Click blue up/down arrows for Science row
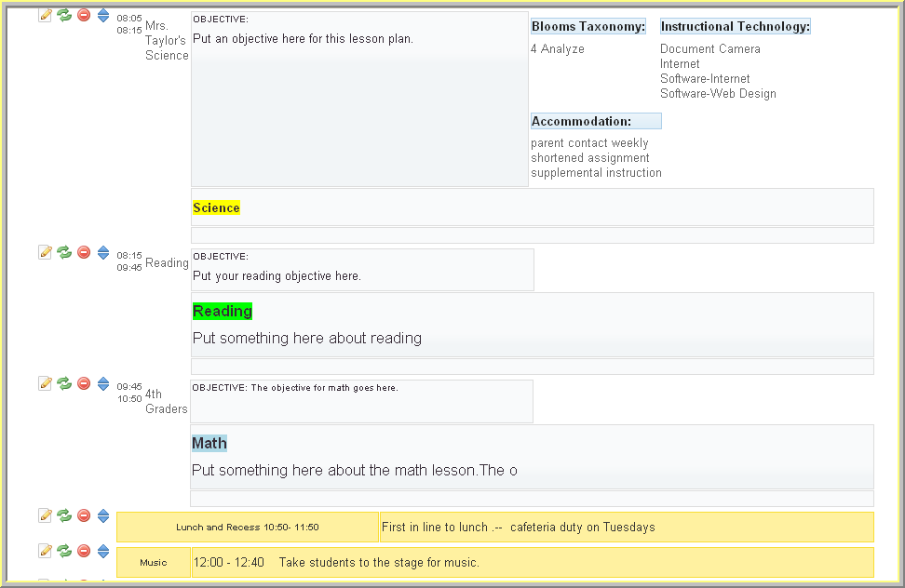905x588 pixels. coord(103,15)
